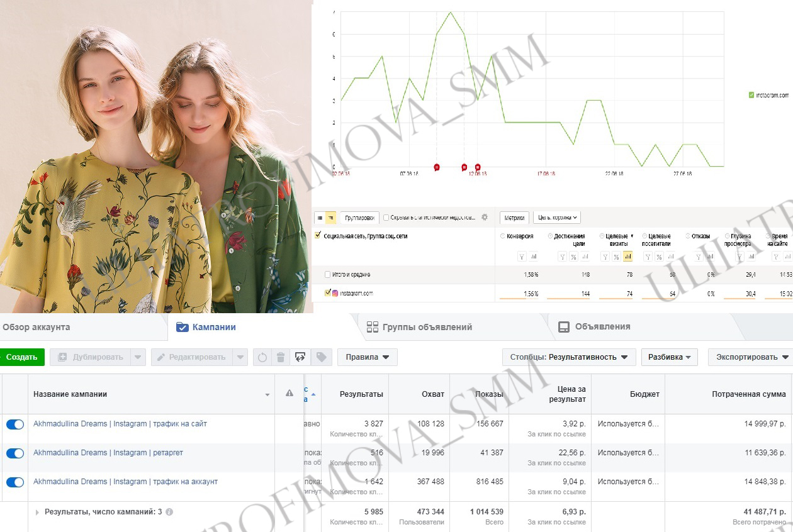The height and width of the screenshot is (532, 793).
Task: Expand 'Результаты, число кампаний: 3' row
Action: coord(37,513)
